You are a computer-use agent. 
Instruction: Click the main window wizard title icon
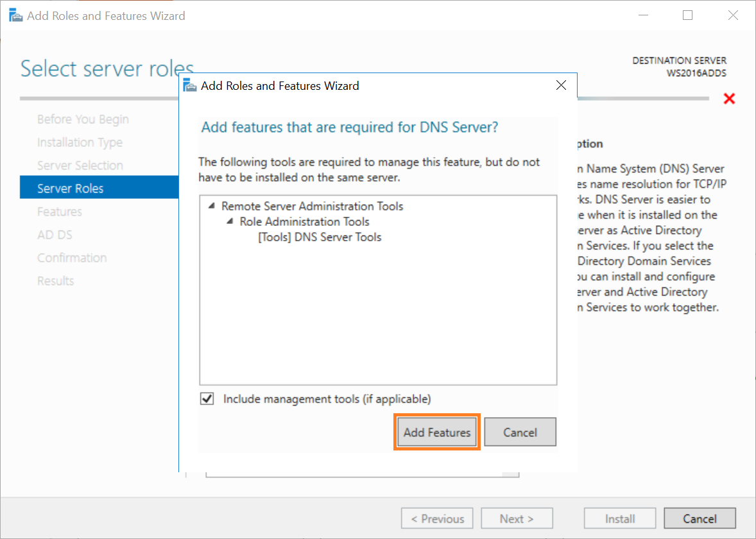click(x=15, y=15)
